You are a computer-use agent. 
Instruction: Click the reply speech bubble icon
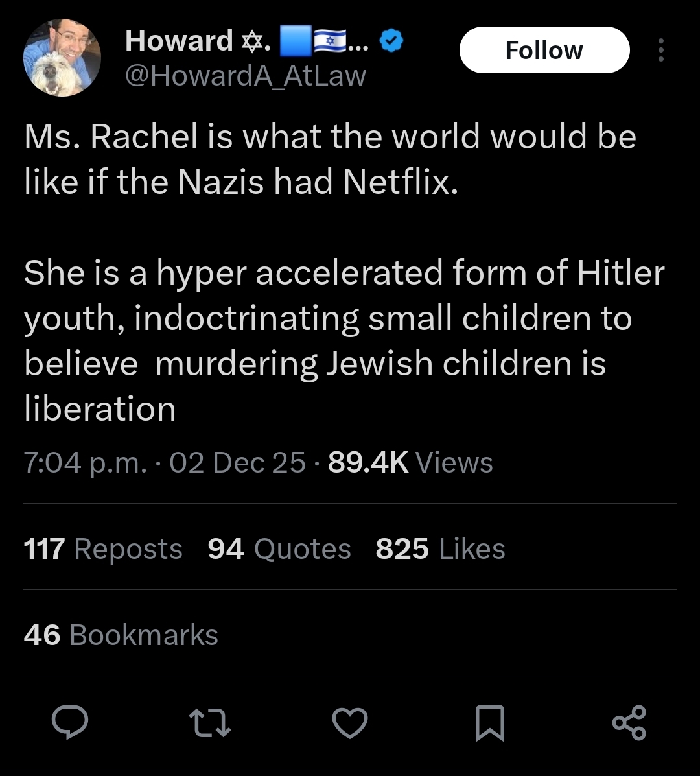click(70, 722)
